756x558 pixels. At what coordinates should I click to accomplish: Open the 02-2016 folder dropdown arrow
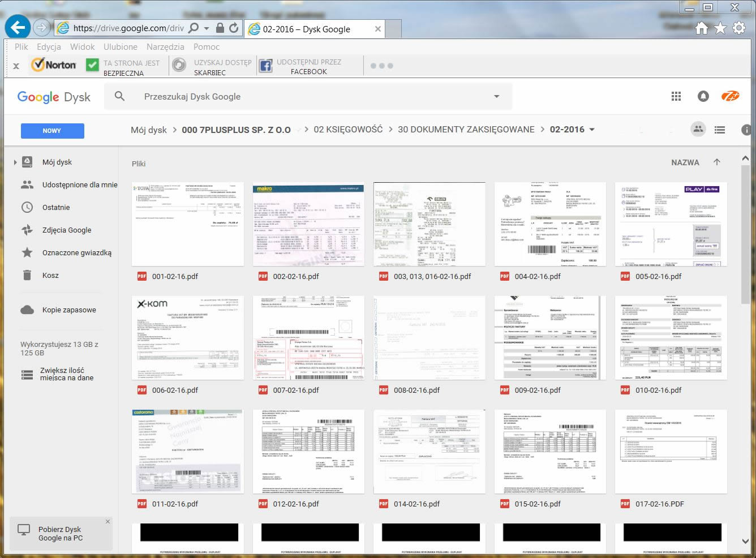coord(592,130)
